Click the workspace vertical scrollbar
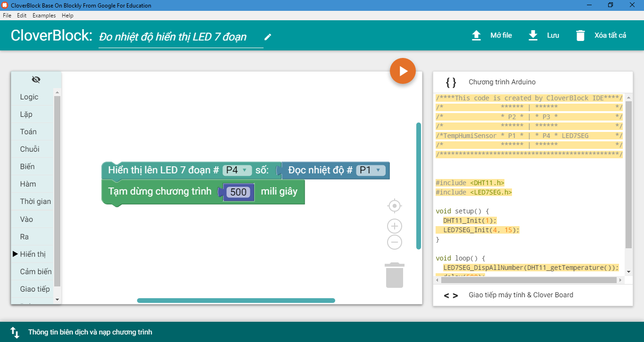 point(419,186)
